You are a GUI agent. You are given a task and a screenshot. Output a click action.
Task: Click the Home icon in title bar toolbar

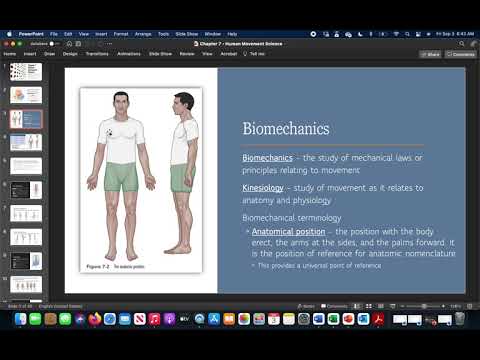click(x=69, y=44)
